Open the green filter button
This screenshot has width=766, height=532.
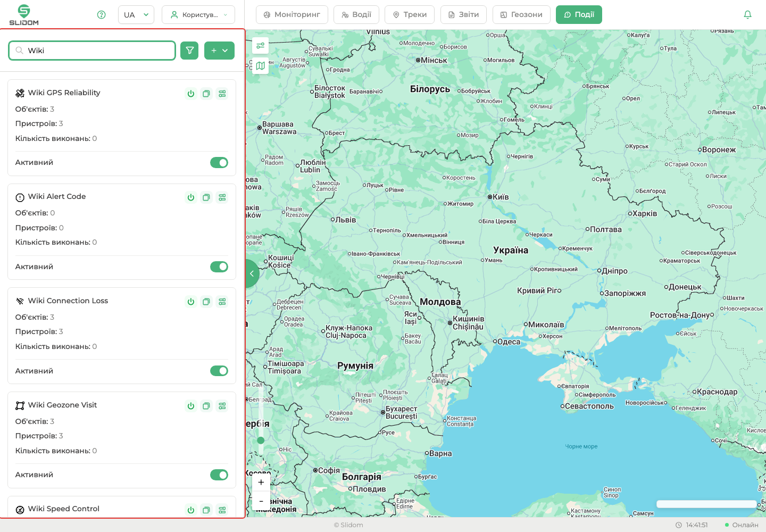click(189, 51)
